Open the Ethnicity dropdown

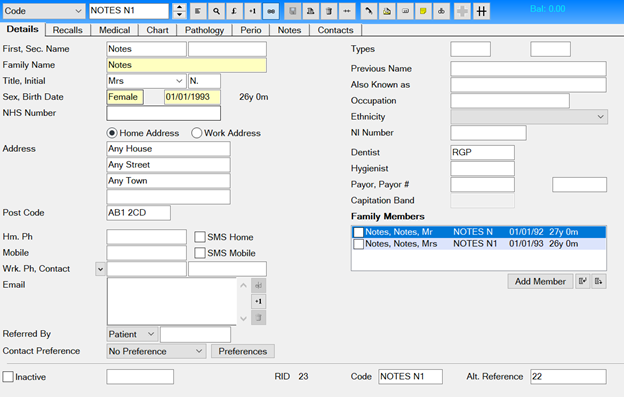pos(529,117)
